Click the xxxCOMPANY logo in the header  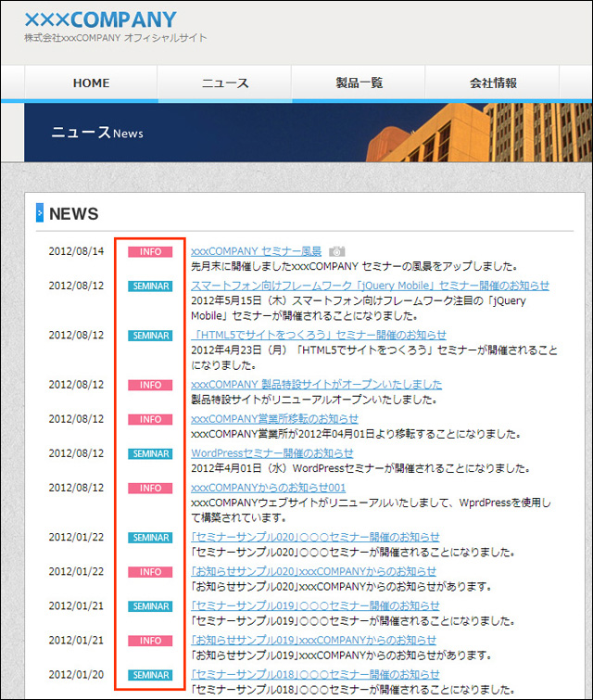click(100, 19)
